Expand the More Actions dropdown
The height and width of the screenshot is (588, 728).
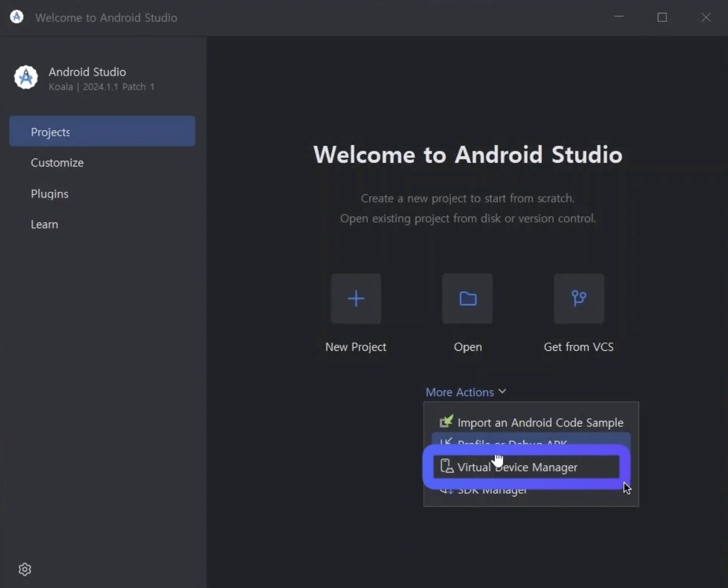click(x=466, y=392)
